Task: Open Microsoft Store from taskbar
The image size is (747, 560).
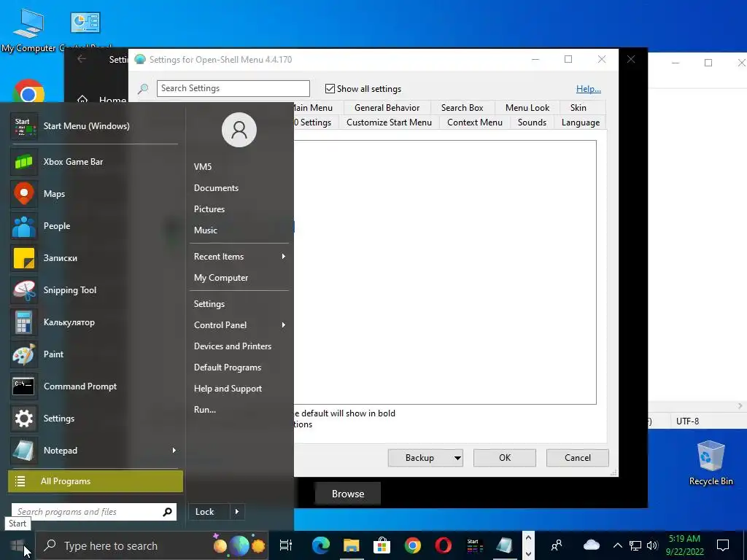Action: tap(382, 545)
